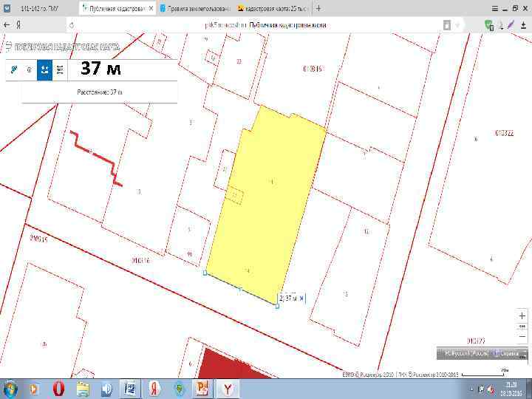Open the PowerPoint taskbar icon
The image size is (532, 399).
(x=202, y=389)
